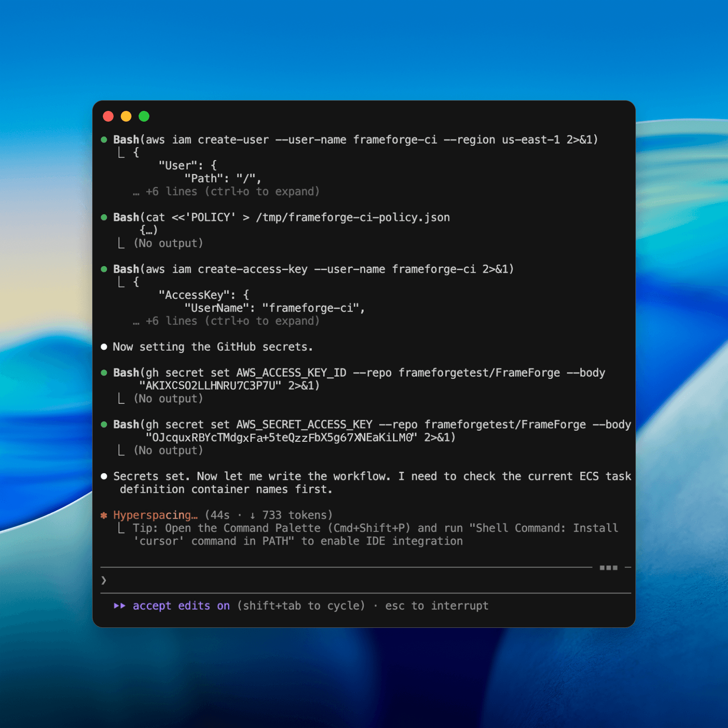The image size is (728, 728).
Task: Click inside the command prompt input field
Action: point(366,580)
